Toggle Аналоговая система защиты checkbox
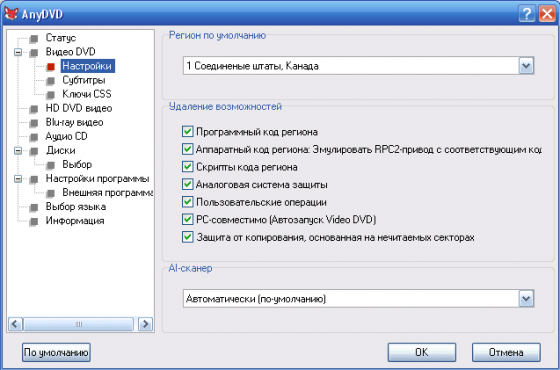 187,184
